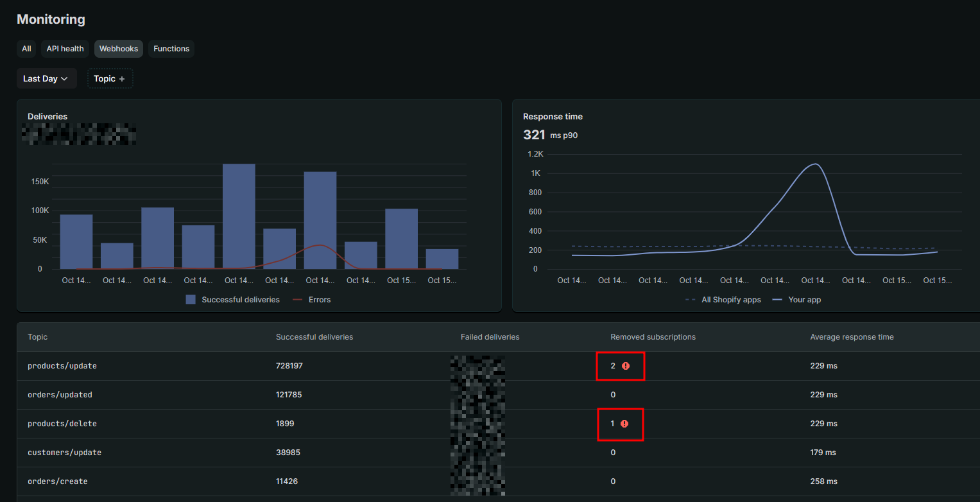Screen dimensions: 980x502
Task: Open the Last Day time range dropdown
Action: click(47, 78)
